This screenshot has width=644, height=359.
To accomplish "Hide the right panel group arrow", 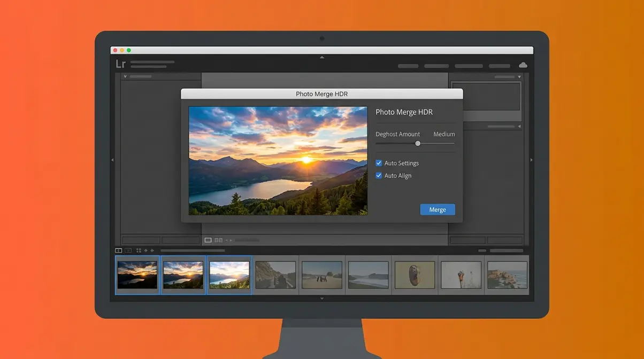I will pyautogui.click(x=531, y=160).
